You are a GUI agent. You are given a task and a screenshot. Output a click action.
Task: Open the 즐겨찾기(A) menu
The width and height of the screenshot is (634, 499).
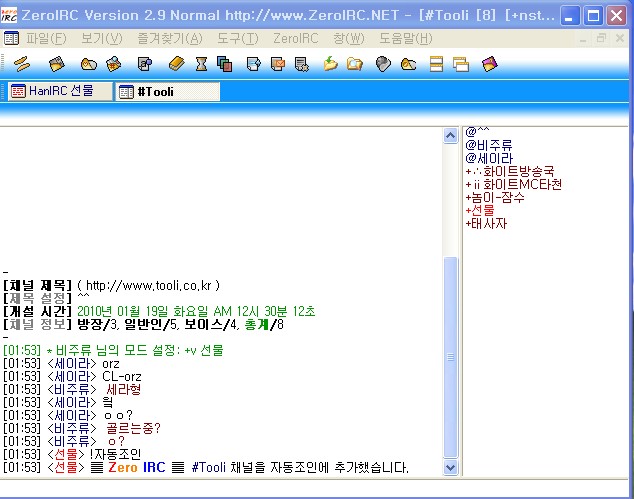[x=170, y=38]
